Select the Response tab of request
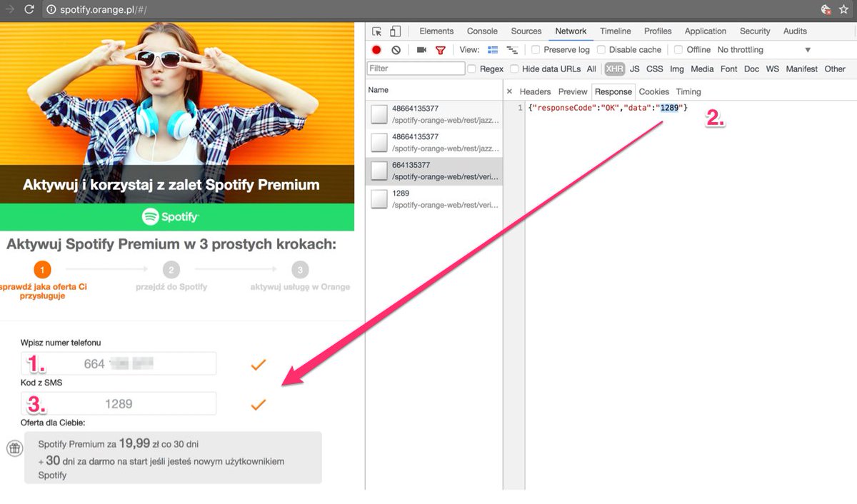Image resolution: width=857 pixels, height=504 pixels. (613, 91)
